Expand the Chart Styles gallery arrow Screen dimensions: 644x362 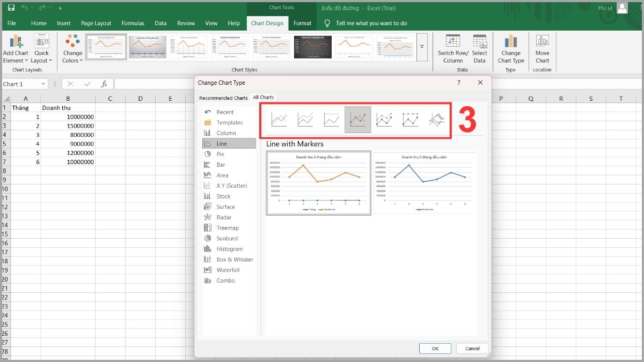tap(422, 47)
